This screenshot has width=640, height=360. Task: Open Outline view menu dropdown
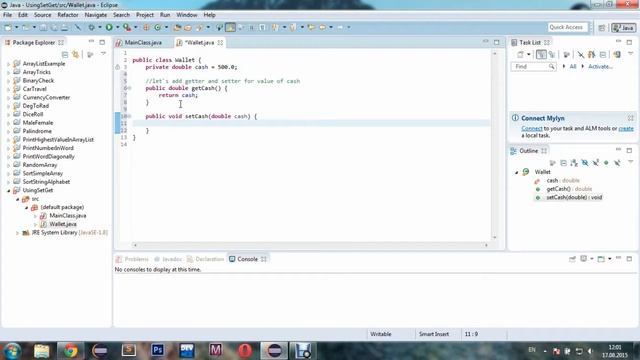pyautogui.click(x=630, y=162)
